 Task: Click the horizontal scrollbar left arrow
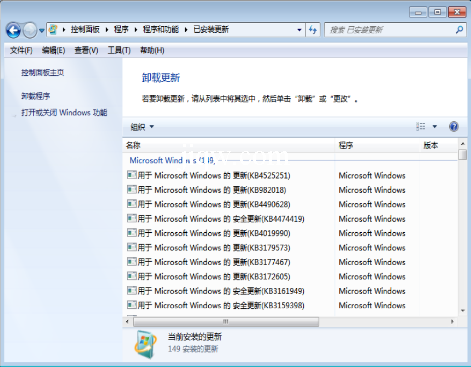click(127, 322)
